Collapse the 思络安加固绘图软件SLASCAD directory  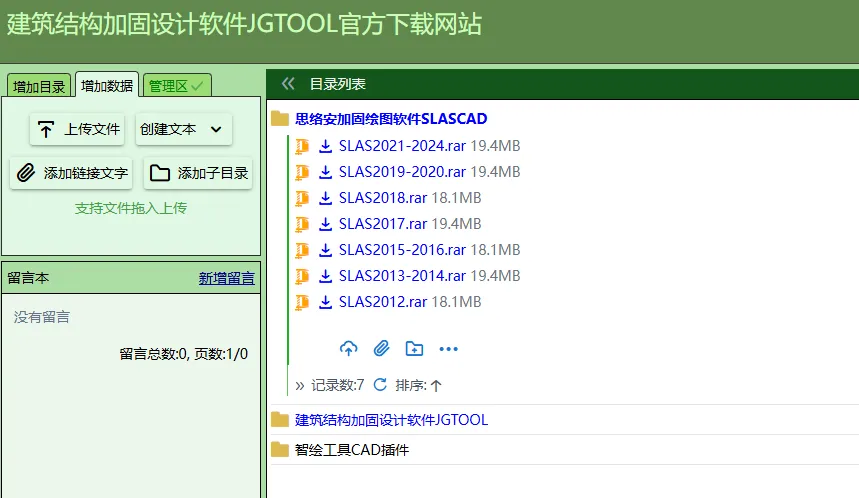391,119
